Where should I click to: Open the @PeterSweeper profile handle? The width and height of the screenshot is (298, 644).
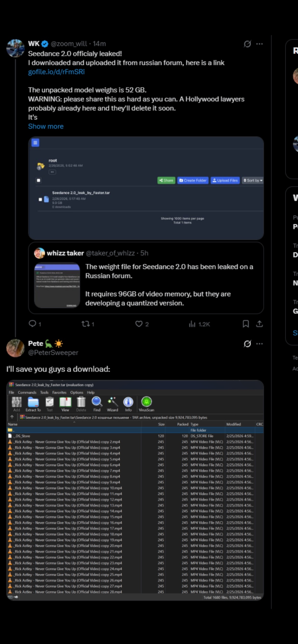point(53,353)
